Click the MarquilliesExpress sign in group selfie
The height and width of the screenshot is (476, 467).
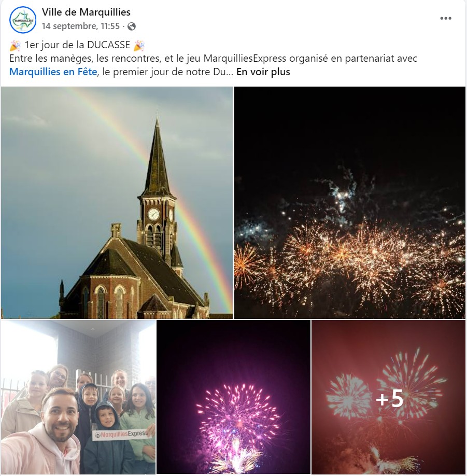coord(122,434)
